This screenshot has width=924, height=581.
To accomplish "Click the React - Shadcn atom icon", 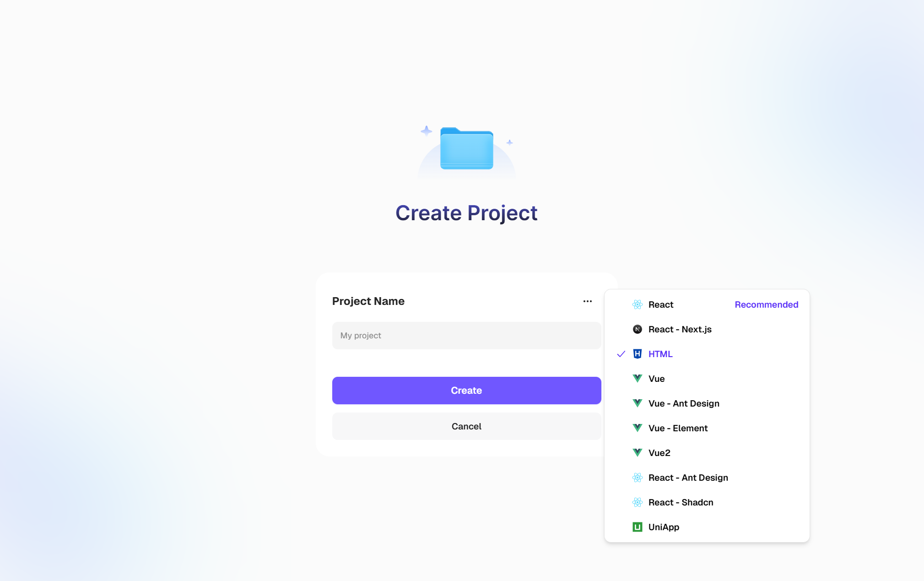I will coord(637,502).
